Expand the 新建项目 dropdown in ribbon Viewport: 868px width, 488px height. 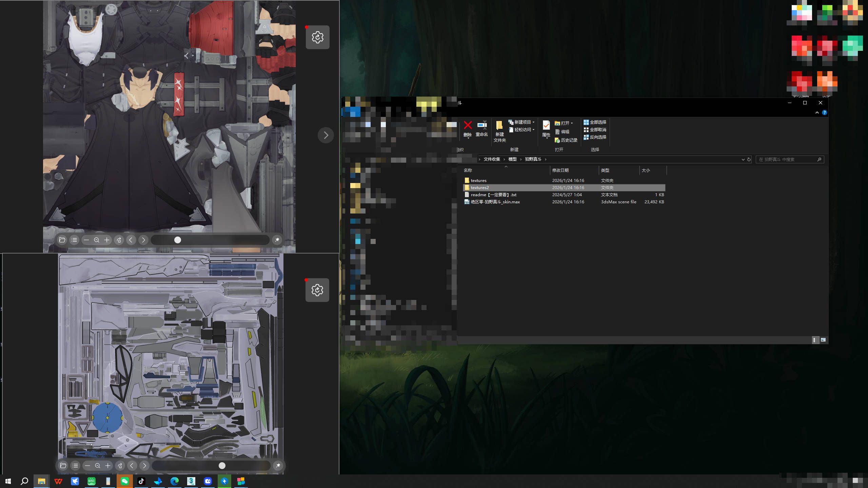point(533,122)
